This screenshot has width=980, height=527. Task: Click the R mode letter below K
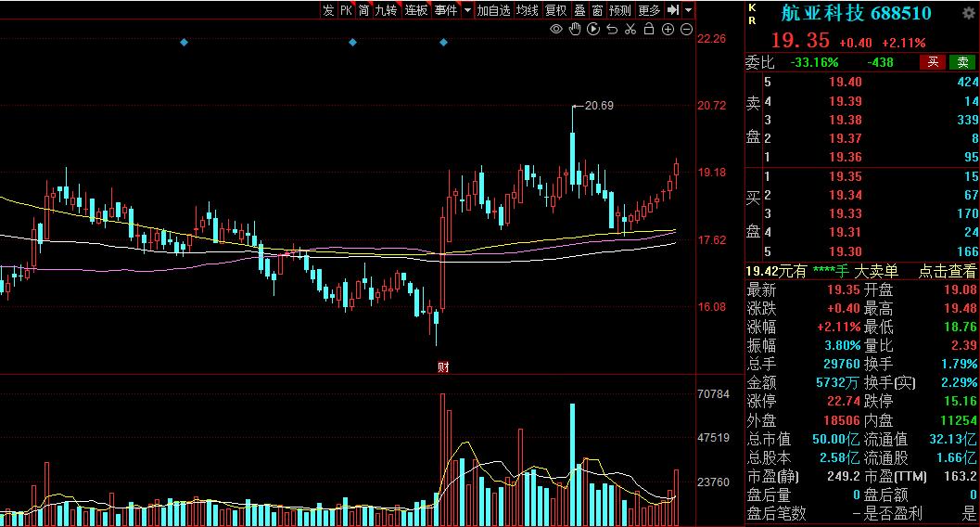pyautogui.click(x=752, y=20)
